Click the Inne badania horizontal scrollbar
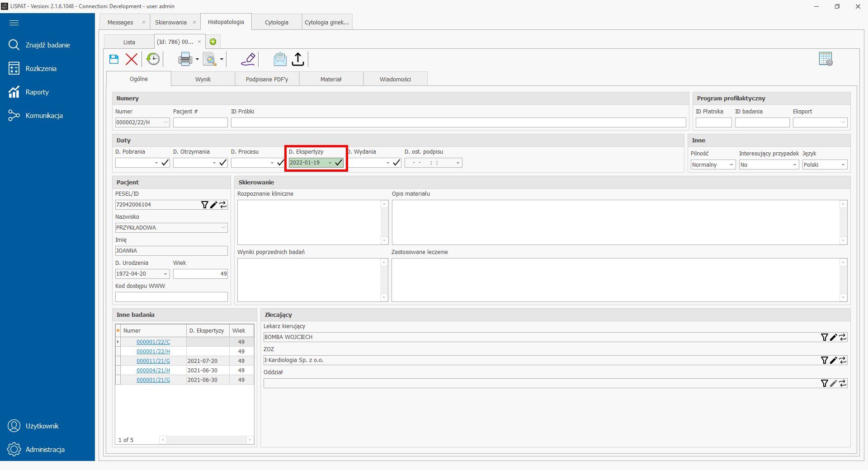The image size is (868, 470). tap(207, 440)
